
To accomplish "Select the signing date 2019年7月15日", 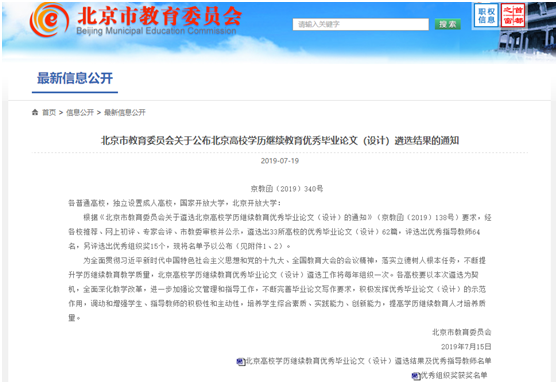I will [466, 346].
